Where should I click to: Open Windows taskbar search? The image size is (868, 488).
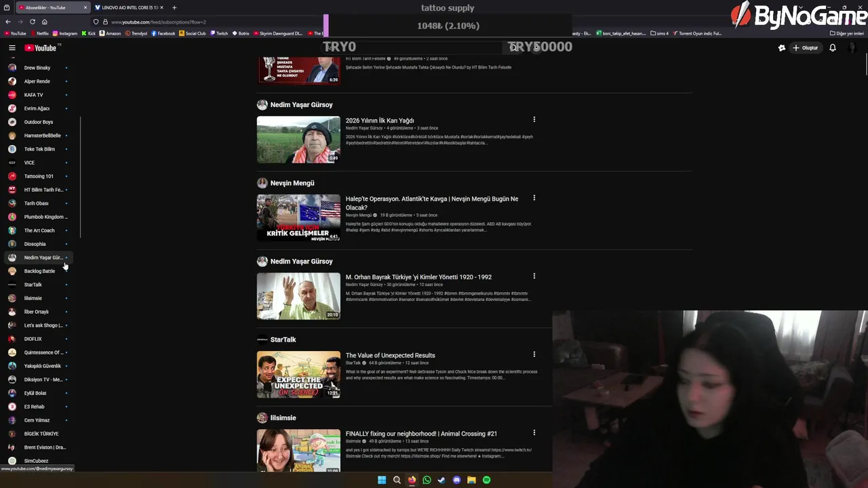(397, 480)
